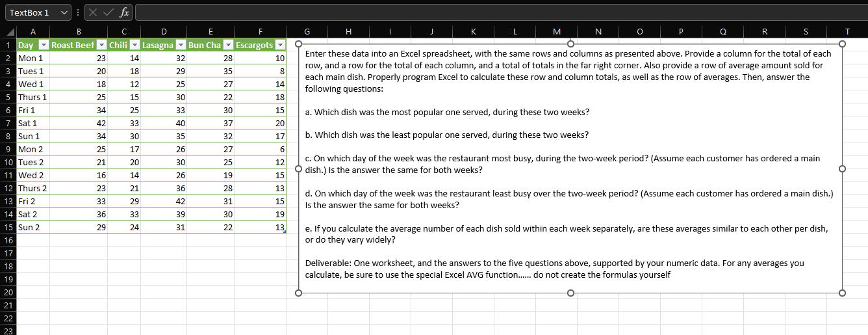Click Lasagna value 36 in Thurs 2 row
The height and width of the screenshot is (335, 868).
tap(163, 188)
